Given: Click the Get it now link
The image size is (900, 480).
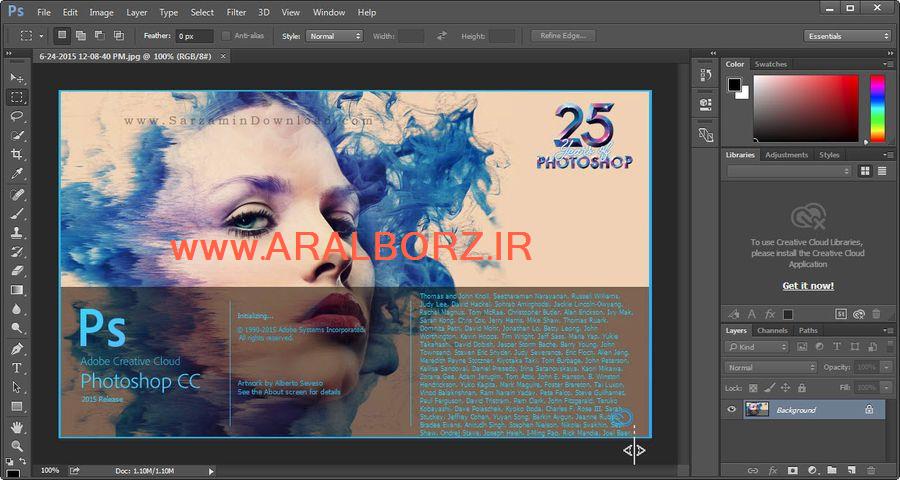Looking at the screenshot, I should (x=808, y=286).
